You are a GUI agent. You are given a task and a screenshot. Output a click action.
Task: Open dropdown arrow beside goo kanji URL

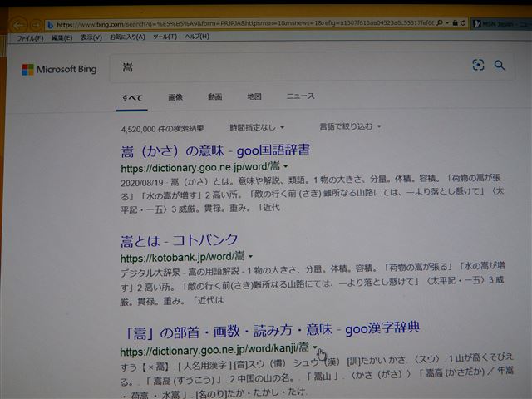(315, 347)
